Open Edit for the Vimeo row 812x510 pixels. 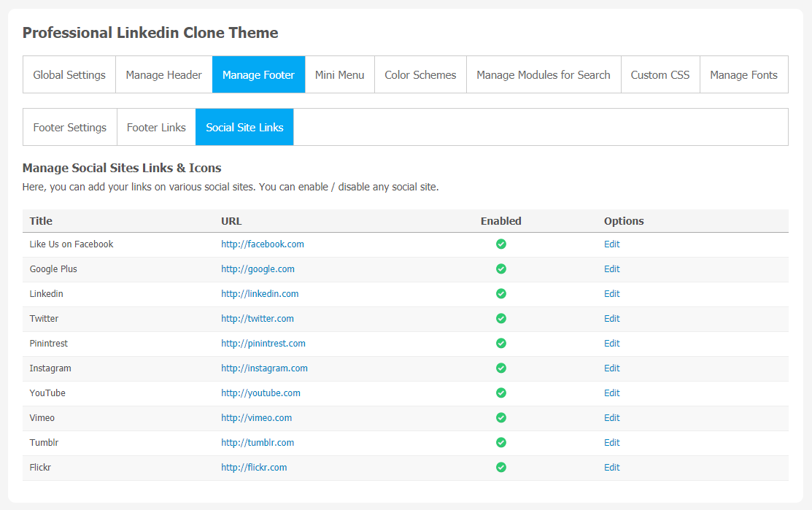(x=611, y=418)
